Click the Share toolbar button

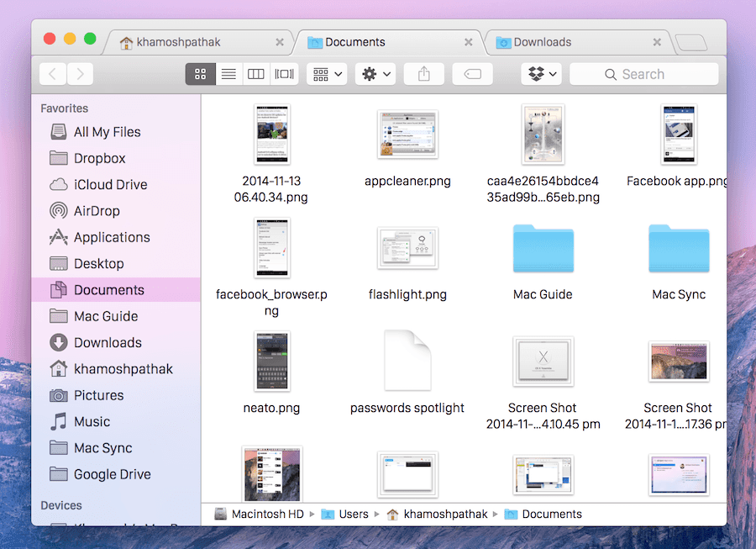(x=424, y=74)
